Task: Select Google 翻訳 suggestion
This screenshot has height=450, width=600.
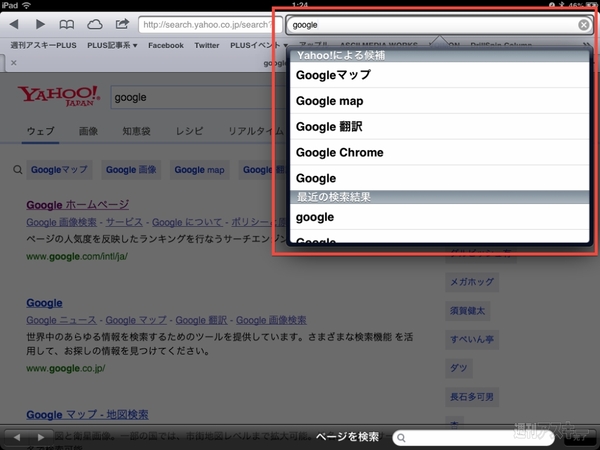Action: (x=439, y=126)
